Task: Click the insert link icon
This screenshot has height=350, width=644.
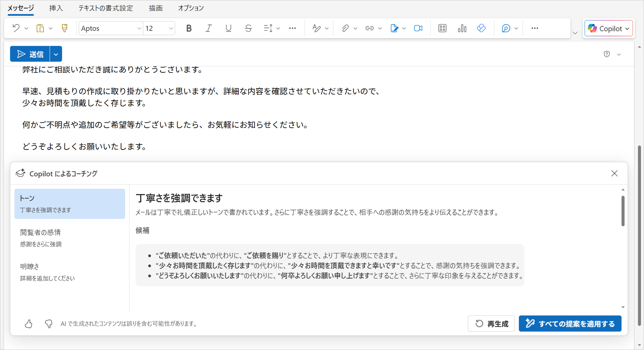Action: pyautogui.click(x=369, y=28)
